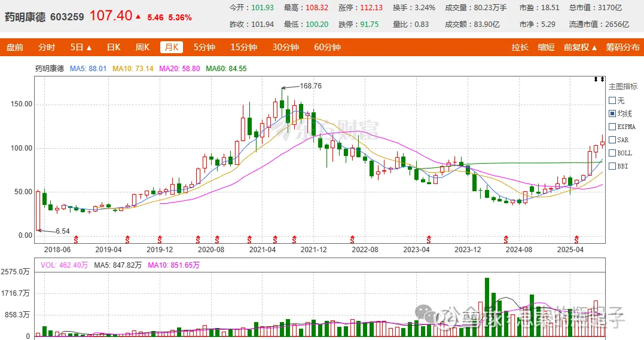Click the 流通市值 value 2656亿
This screenshot has height=340, width=644.
pos(617,24)
